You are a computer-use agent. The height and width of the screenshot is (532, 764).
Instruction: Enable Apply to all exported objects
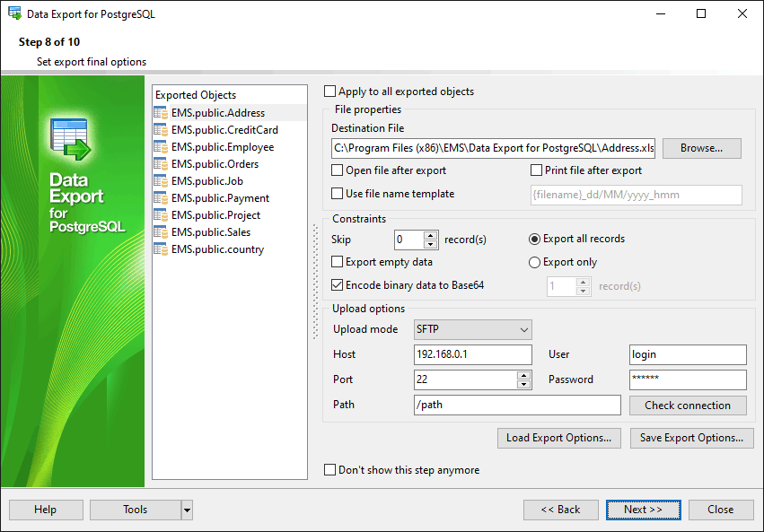point(330,92)
